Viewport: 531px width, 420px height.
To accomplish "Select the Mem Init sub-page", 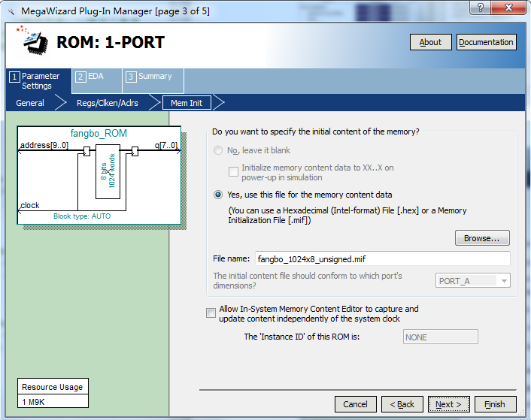I will point(187,103).
